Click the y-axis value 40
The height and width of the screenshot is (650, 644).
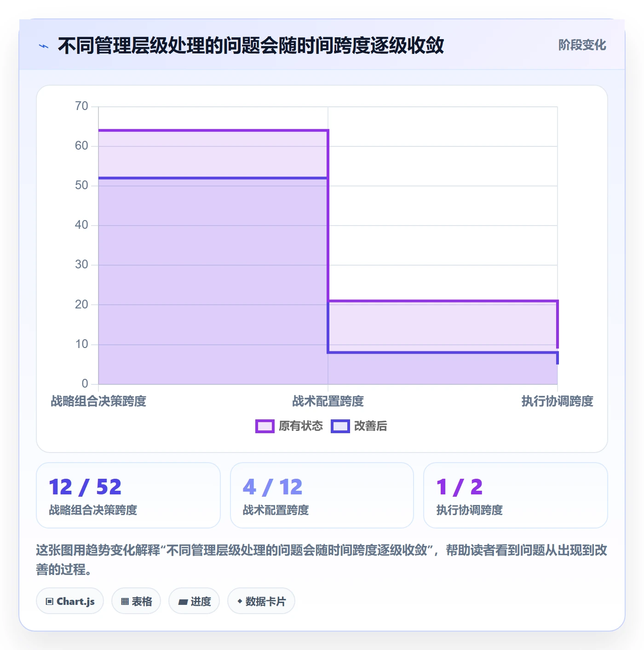click(81, 225)
